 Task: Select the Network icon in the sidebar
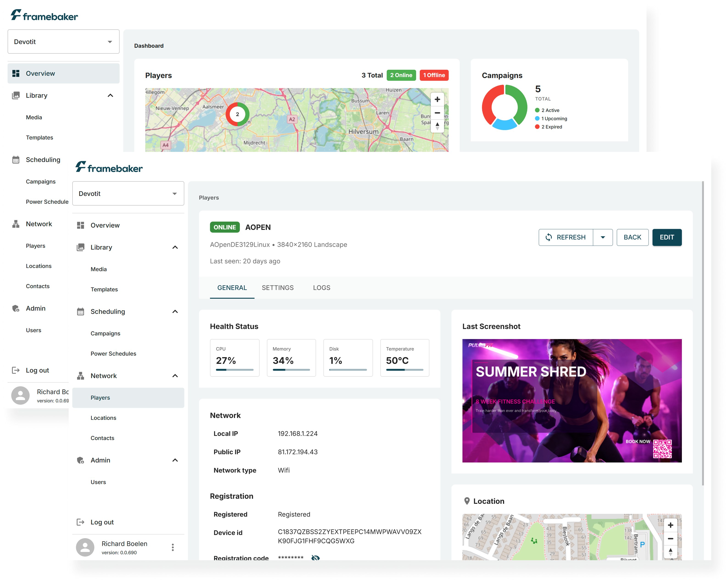(x=81, y=375)
